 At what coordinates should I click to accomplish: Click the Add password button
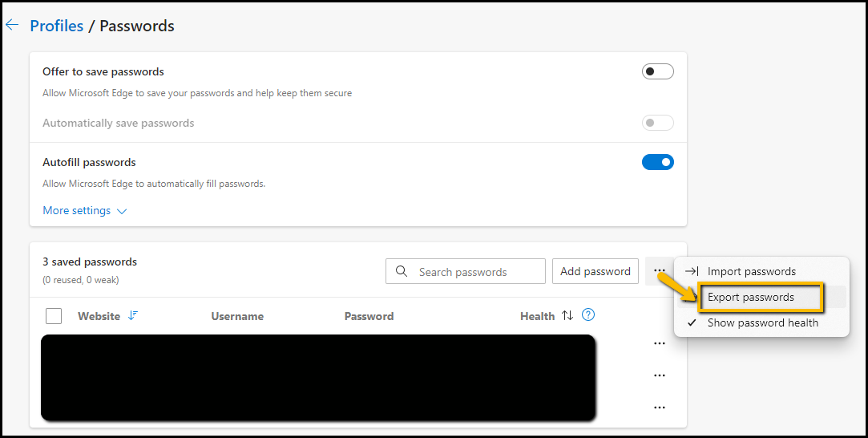tap(595, 271)
